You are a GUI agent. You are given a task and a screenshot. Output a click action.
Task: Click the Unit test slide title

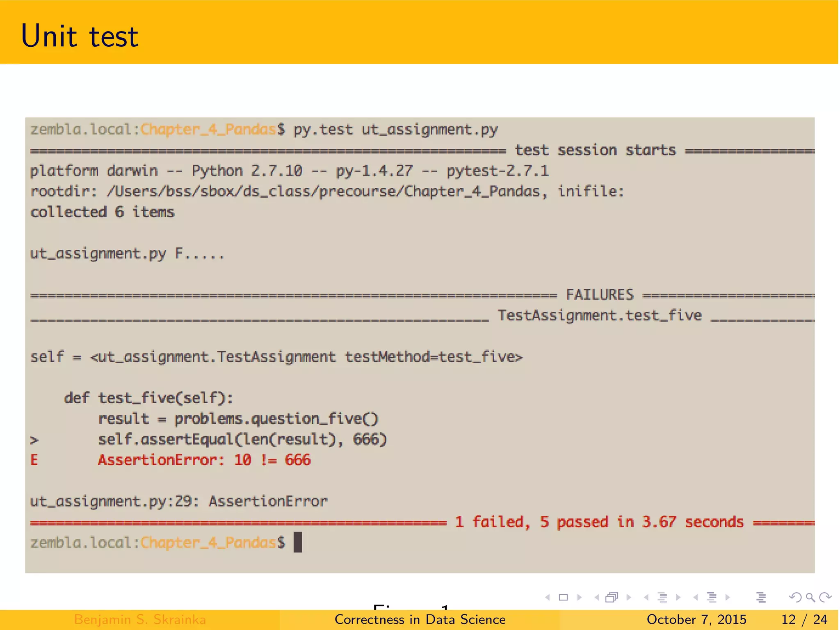tap(80, 36)
